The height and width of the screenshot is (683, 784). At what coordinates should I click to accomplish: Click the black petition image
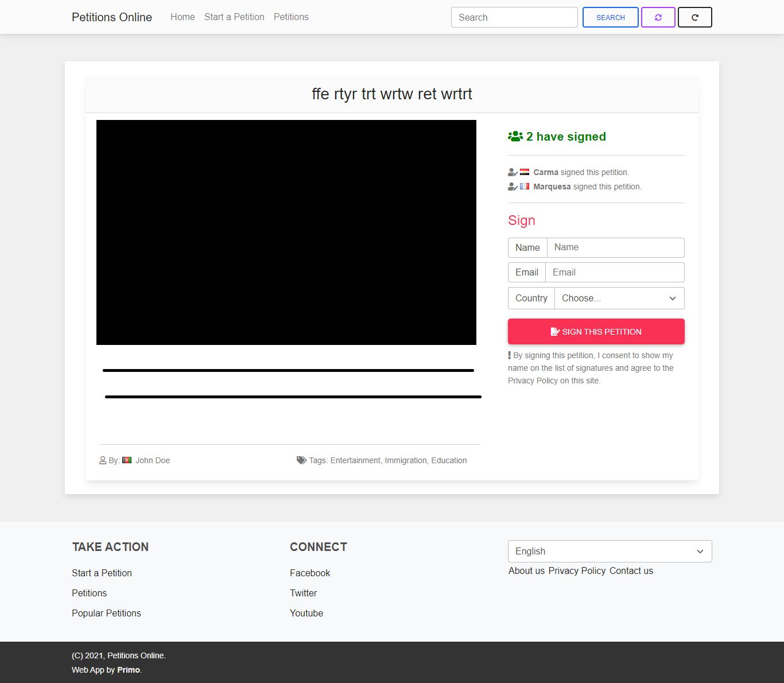pyautogui.click(x=286, y=232)
